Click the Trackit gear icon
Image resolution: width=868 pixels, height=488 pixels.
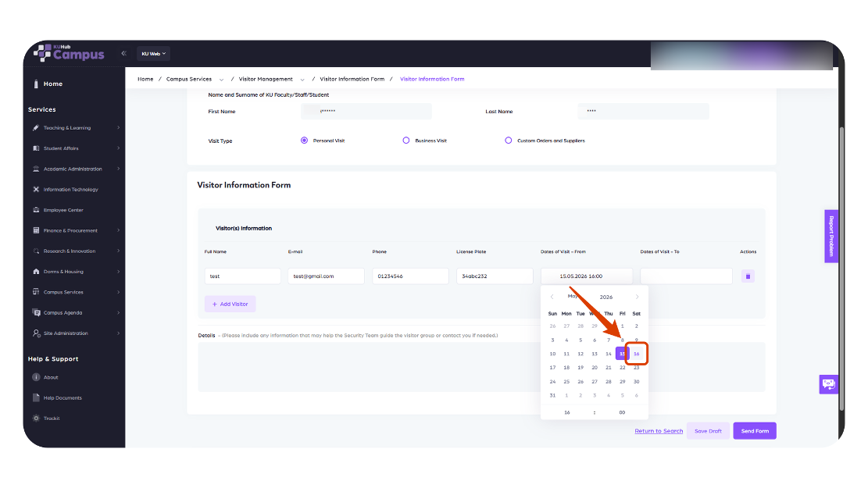pos(36,419)
